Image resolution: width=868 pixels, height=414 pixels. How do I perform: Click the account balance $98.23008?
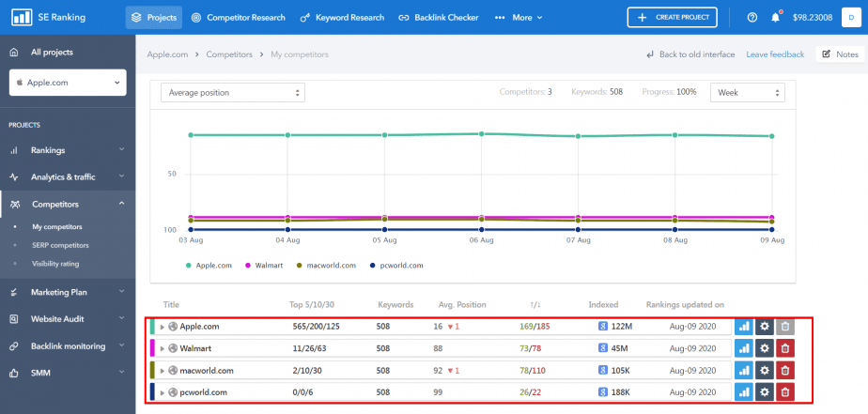click(813, 17)
